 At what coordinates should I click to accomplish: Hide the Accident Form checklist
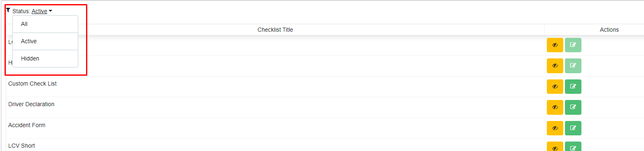click(555, 128)
